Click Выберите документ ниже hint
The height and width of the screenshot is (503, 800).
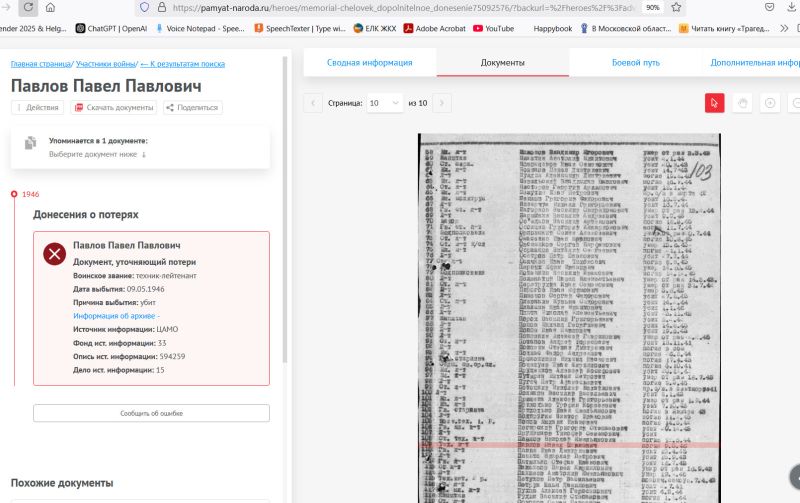[x=97, y=154]
